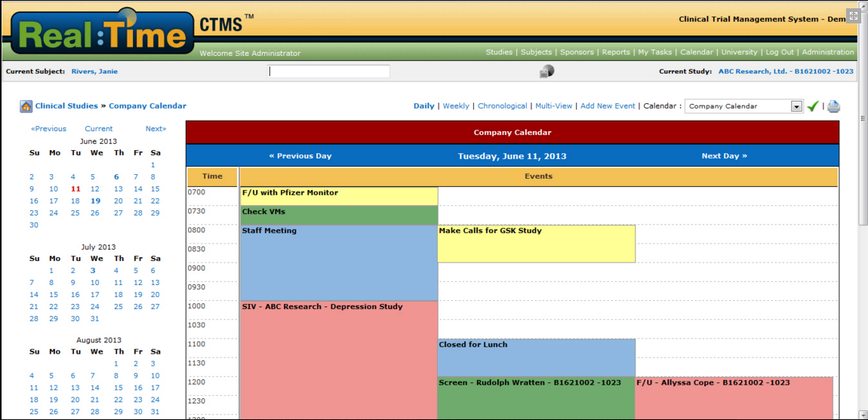Click «Previous in mini calendar navigation

(48, 128)
